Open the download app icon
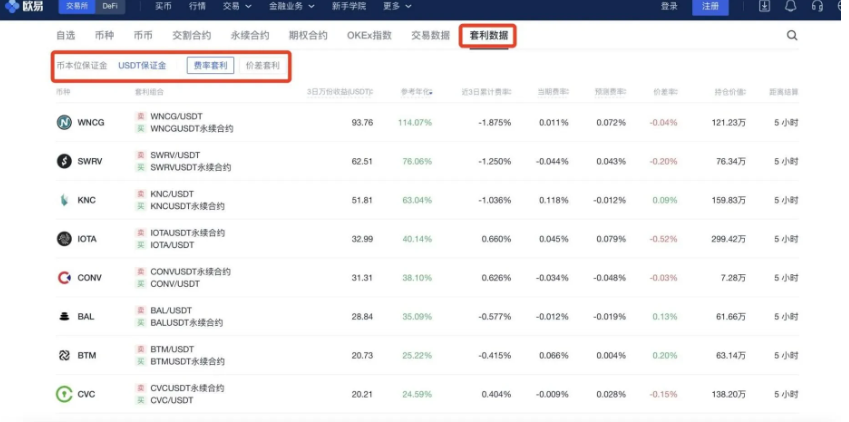 pyautogui.click(x=764, y=6)
